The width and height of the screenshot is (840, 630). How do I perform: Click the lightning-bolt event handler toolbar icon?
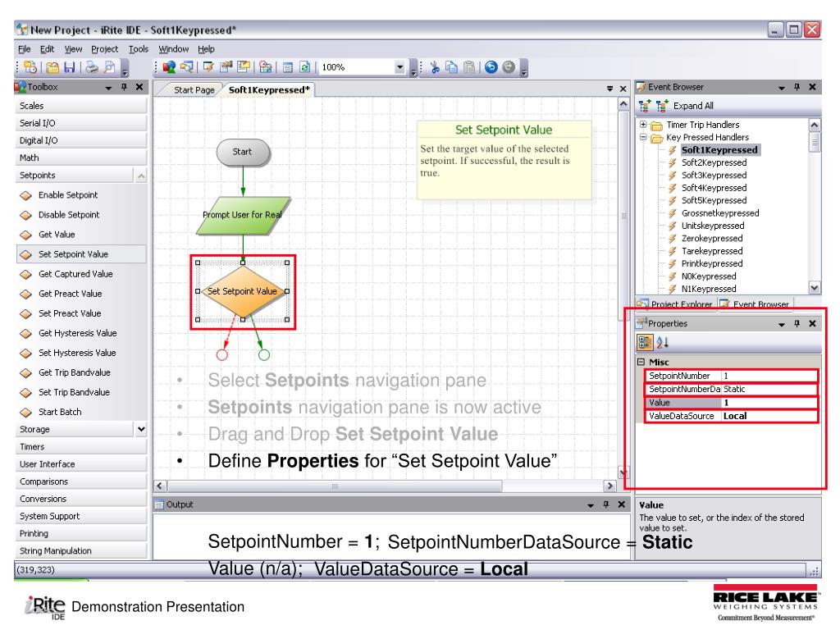[x=208, y=67]
